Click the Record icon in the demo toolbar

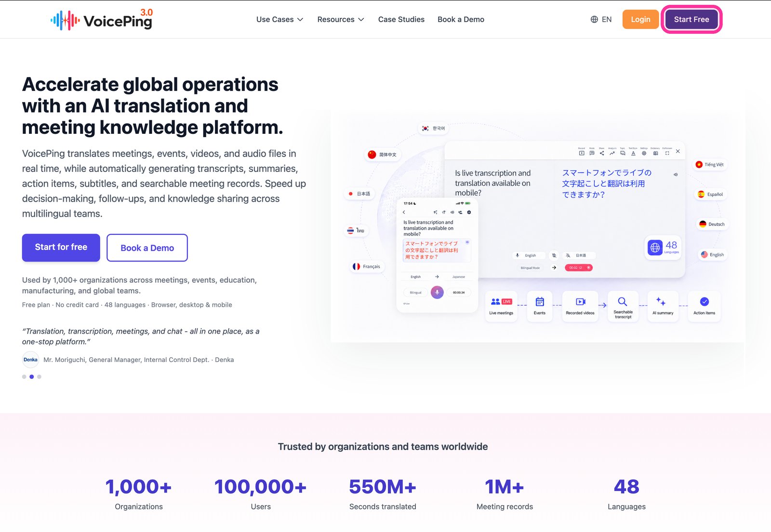coord(582,153)
